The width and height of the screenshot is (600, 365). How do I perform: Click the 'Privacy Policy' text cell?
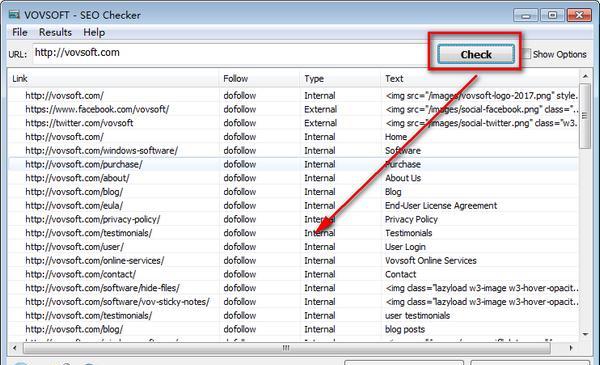[411, 220]
